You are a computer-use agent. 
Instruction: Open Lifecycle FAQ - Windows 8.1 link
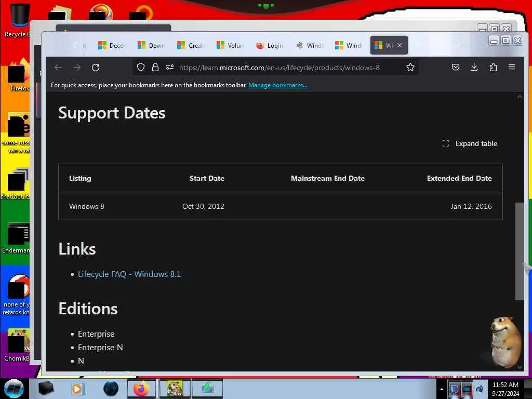point(129,274)
